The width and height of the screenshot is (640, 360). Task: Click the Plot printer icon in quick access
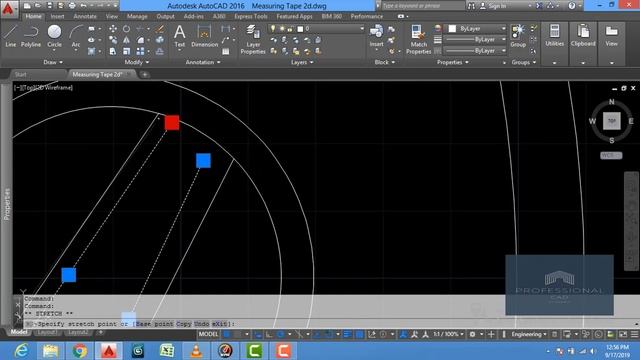point(72,6)
